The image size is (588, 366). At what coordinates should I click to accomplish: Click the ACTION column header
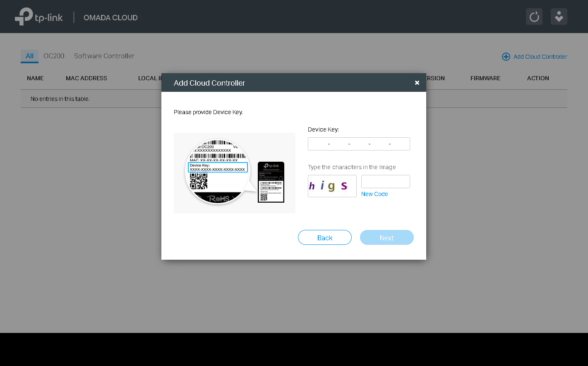coord(538,78)
